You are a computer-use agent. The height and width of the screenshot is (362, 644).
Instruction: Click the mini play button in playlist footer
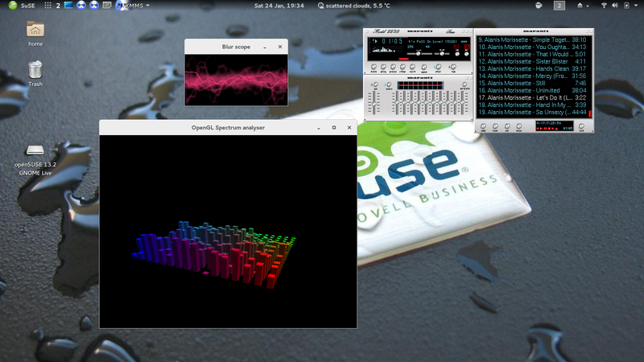click(541, 129)
